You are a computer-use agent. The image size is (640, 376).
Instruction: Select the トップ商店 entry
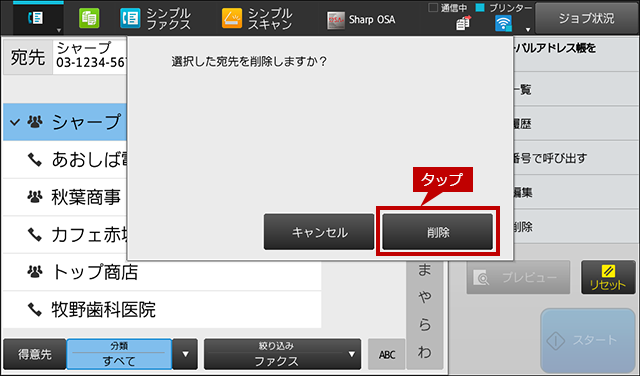162,272
